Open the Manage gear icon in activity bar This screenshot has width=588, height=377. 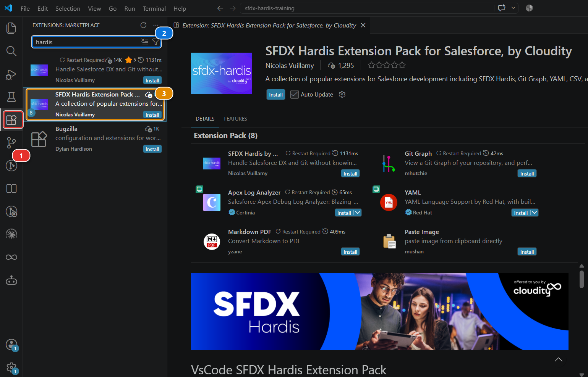11,368
